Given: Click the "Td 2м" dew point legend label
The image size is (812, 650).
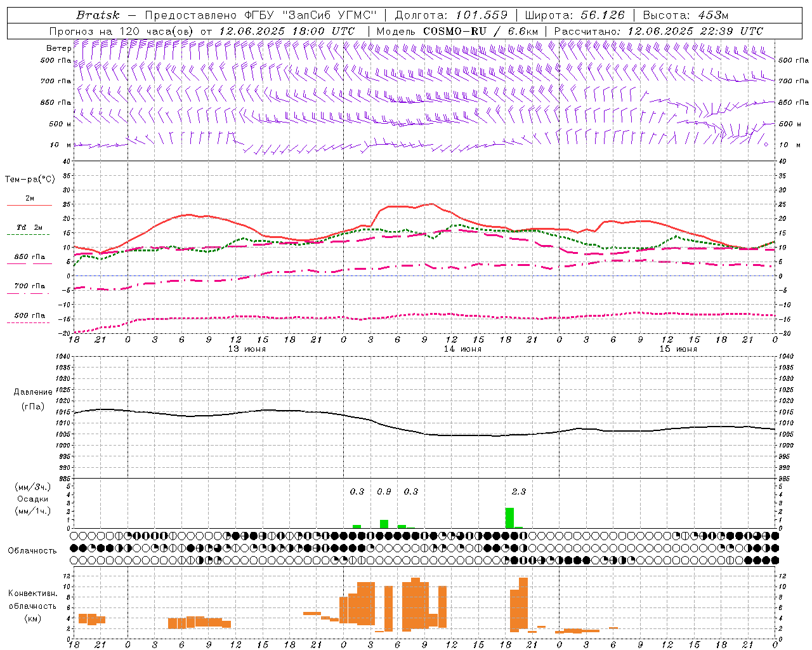Looking at the screenshot, I should [29, 227].
